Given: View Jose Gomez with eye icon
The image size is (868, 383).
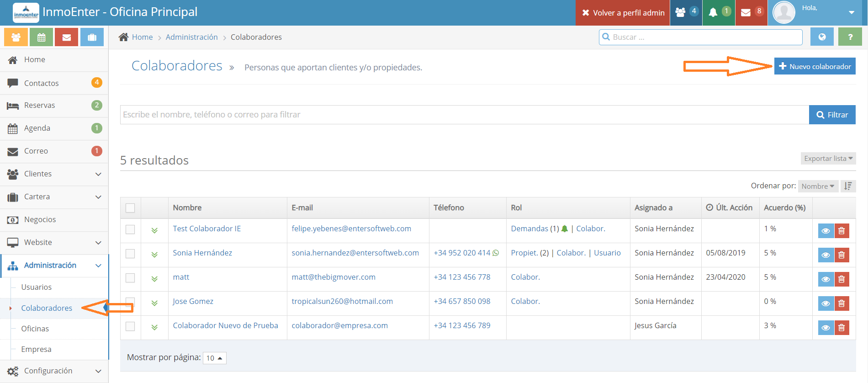Looking at the screenshot, I should 826,303.
